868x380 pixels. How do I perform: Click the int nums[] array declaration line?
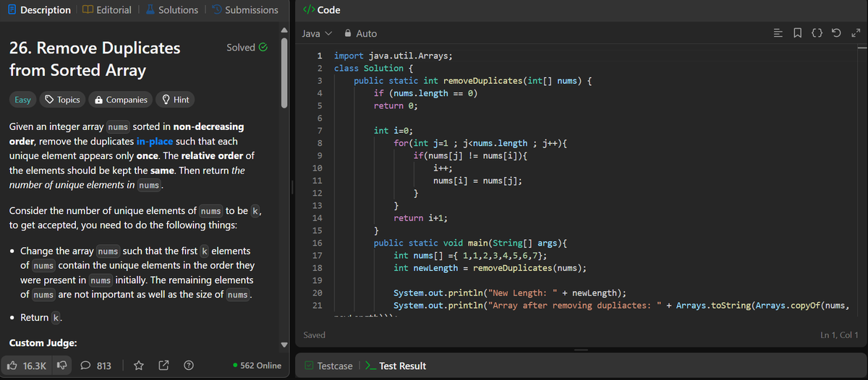(x=469, y=256)
